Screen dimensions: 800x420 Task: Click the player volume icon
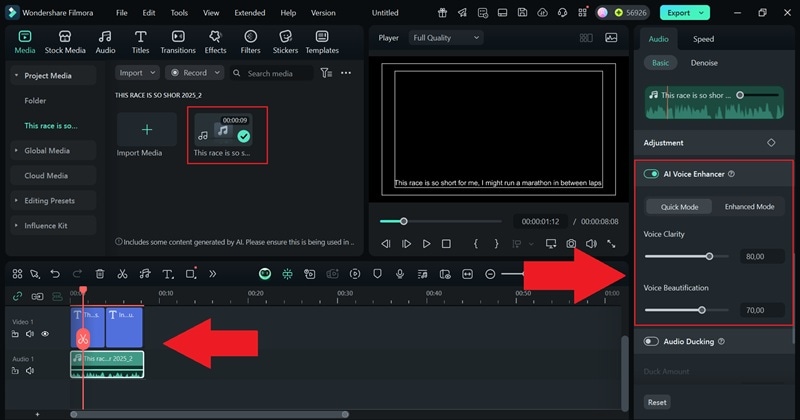[x=591, y=244]
